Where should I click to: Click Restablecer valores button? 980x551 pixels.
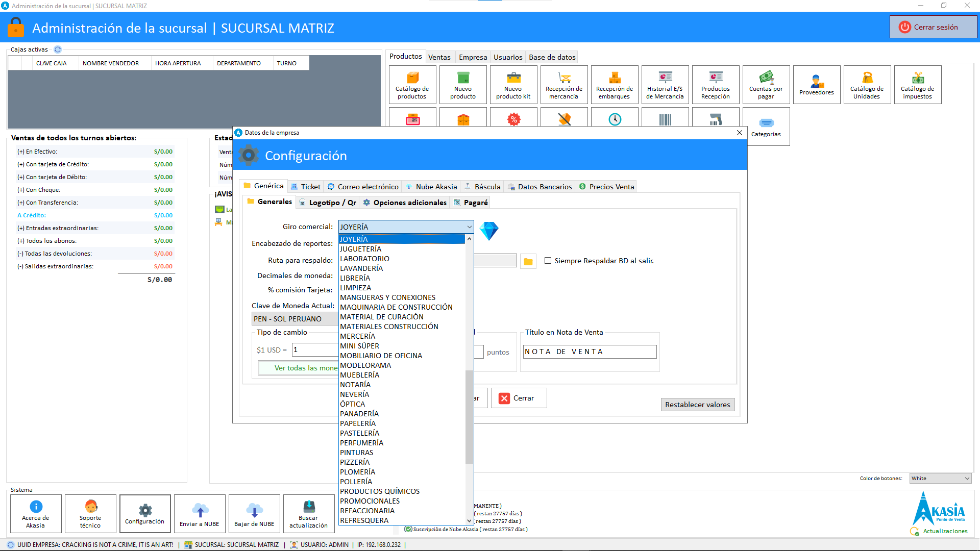pos(697,405)
